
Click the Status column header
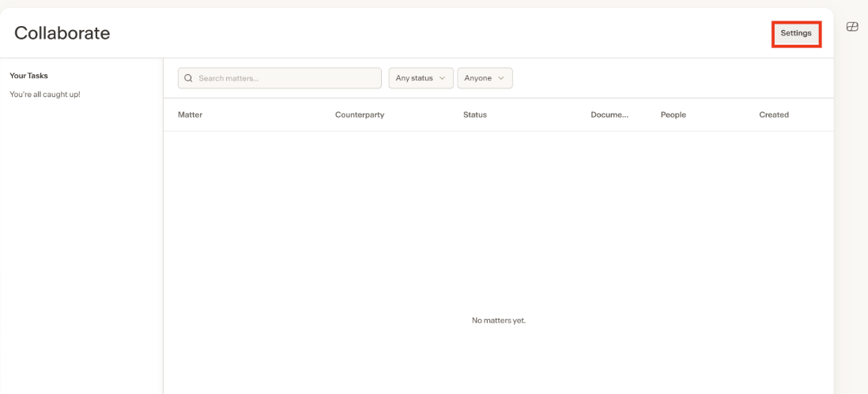(x=475, y=115)
